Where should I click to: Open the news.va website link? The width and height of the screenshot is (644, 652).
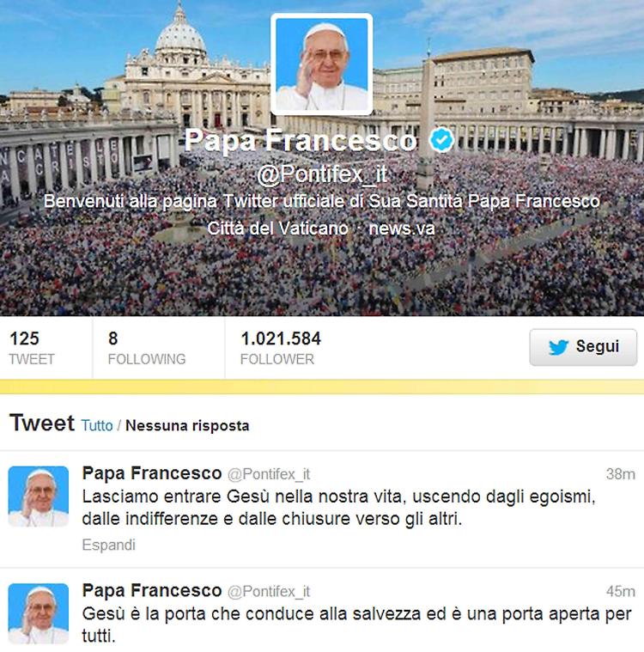coord(402,229)
